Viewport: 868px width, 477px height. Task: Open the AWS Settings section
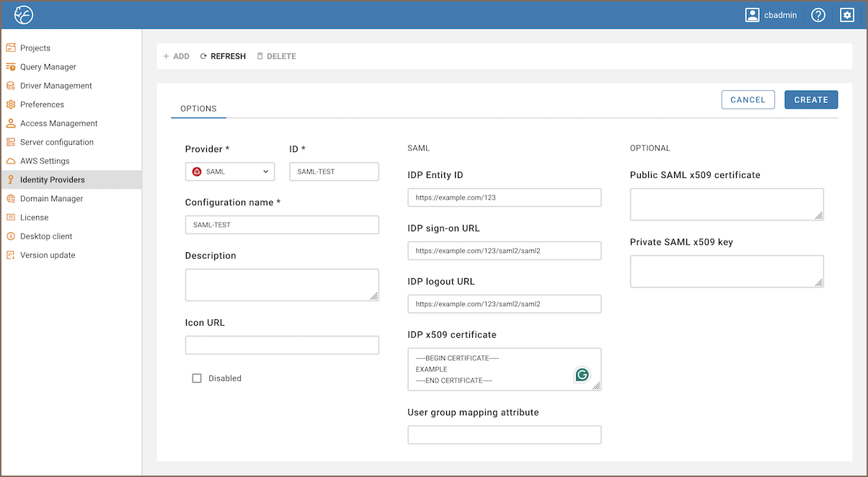click(x=46, y=160)
